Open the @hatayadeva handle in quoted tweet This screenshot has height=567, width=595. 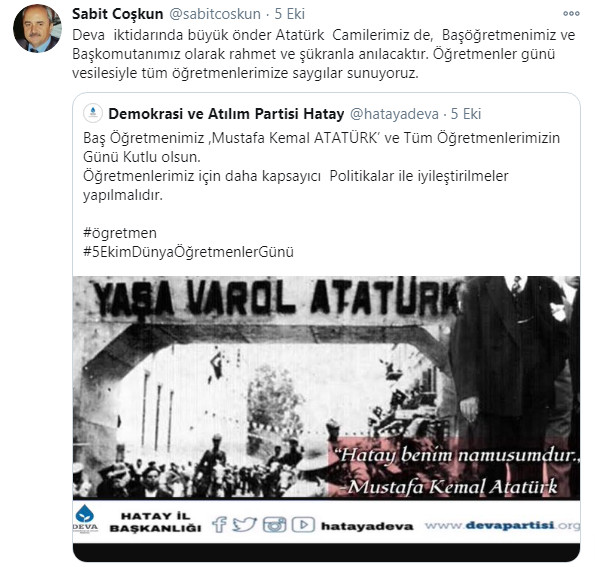[x=394, y=114]
